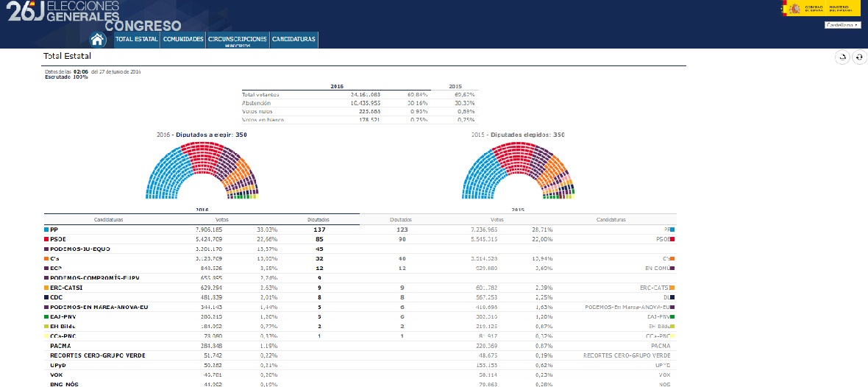Click EAJ-PNV green swatch in 2016 column
This screenshot has height=387, width=868.
click(46, 316)
